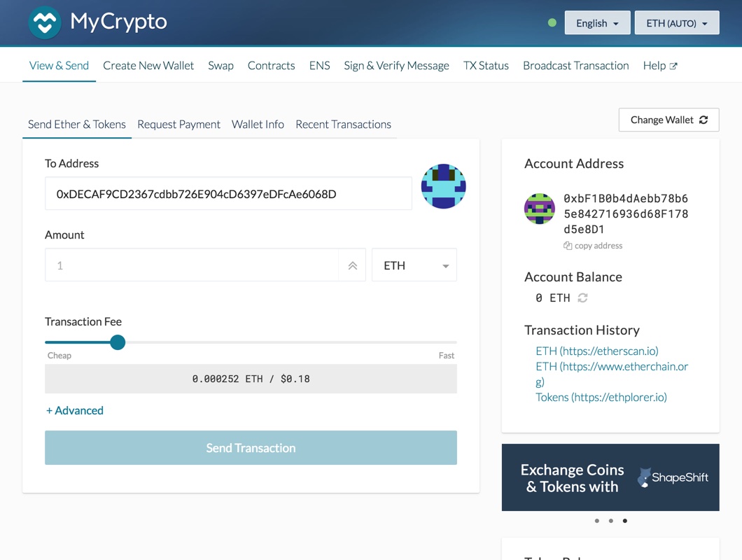Click the Change Wallet button

[668, 120]
